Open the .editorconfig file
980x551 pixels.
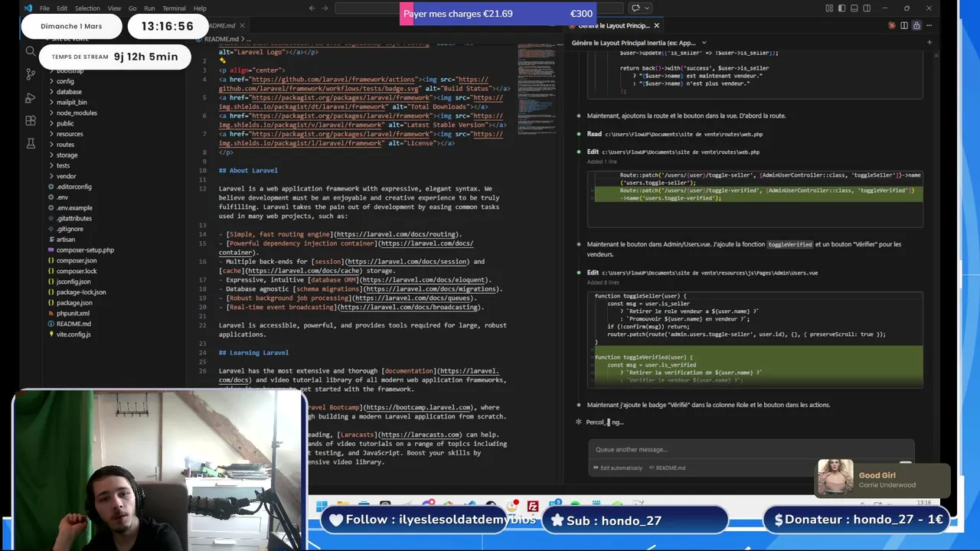coord(73,187)
